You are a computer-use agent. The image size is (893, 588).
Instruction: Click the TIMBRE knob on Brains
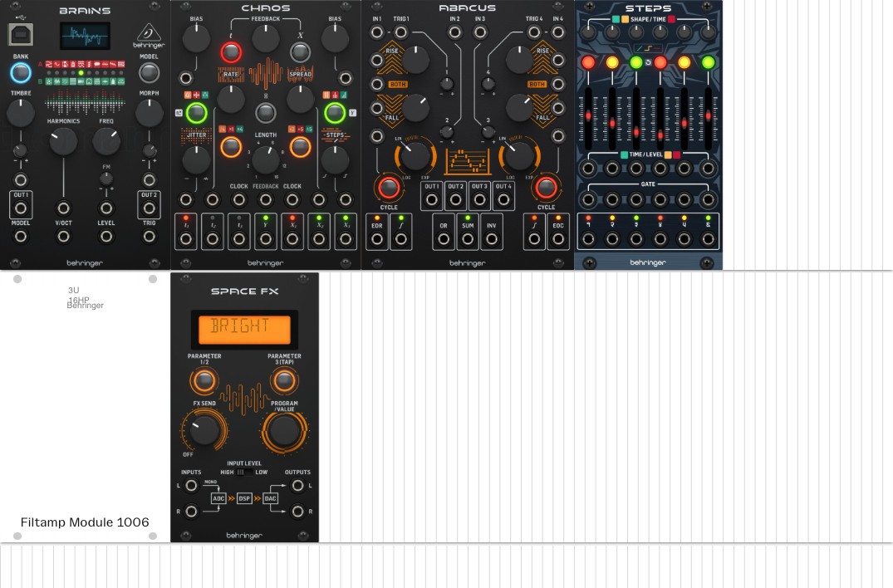point(21,112)
